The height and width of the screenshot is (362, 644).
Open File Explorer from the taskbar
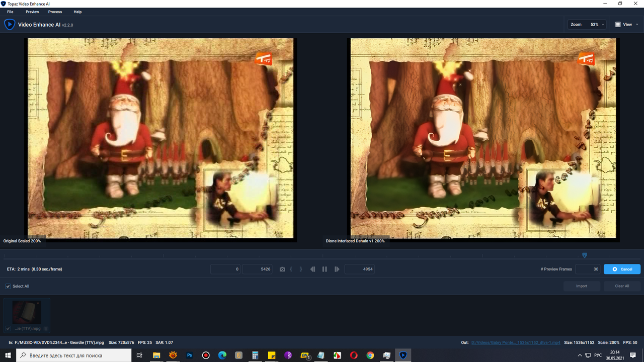156,355
